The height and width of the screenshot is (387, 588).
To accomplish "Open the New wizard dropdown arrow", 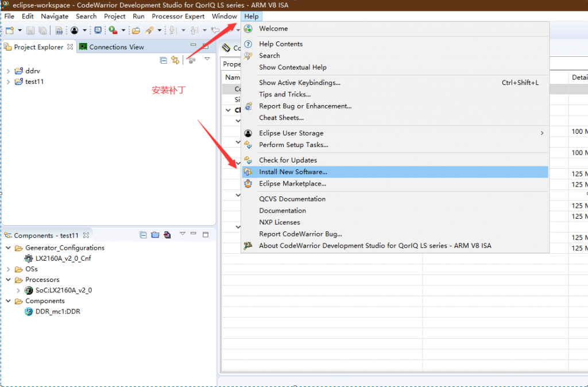I will 20,30.
